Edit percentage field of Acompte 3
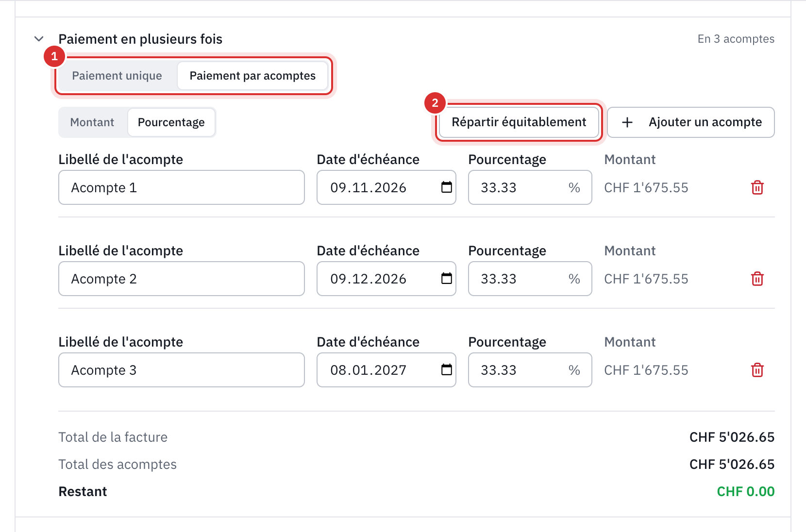 pos(530,370)
